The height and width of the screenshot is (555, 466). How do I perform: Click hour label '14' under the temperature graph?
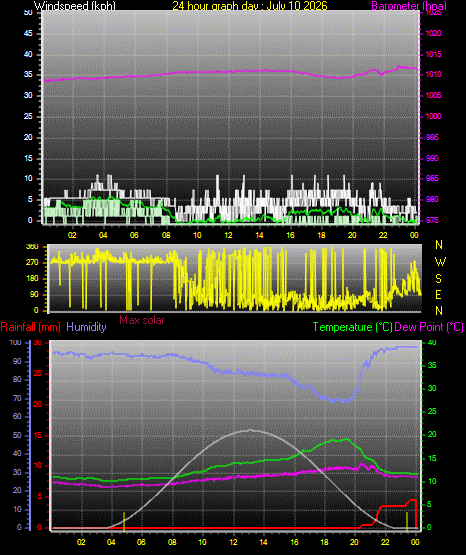(x=264, y=542)
